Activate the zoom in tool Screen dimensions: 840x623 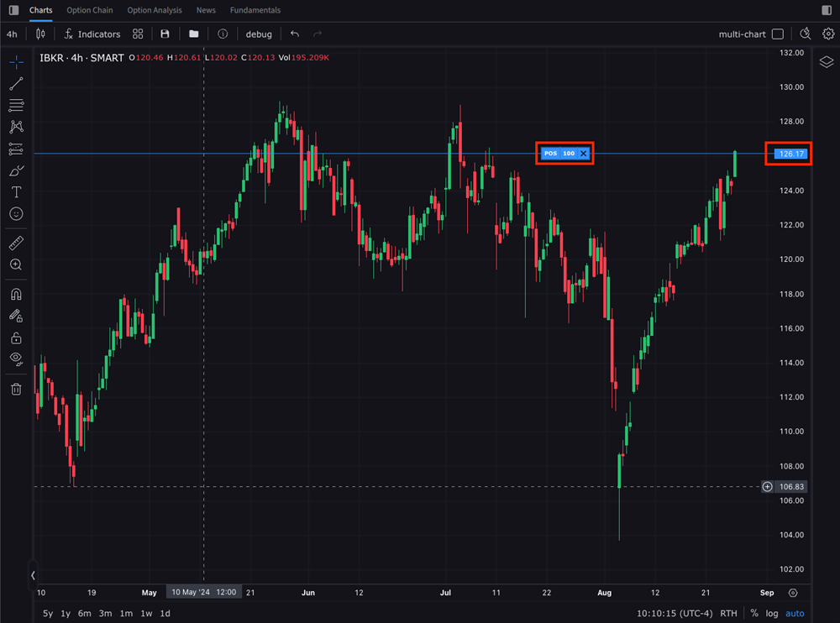tap(16, 264)
